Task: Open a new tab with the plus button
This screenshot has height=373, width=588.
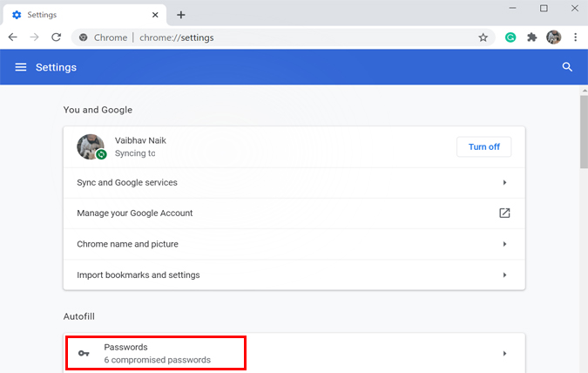Action: coord(181,15)
